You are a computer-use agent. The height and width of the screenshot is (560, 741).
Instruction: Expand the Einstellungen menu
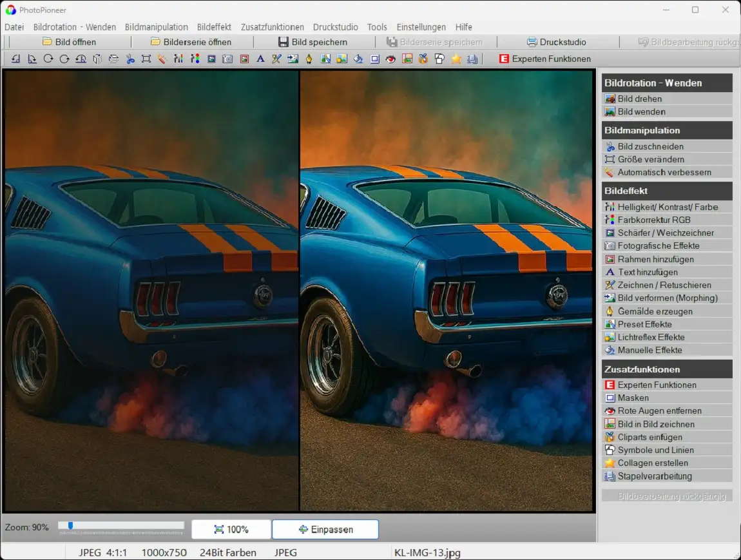(x=421, y=27)
